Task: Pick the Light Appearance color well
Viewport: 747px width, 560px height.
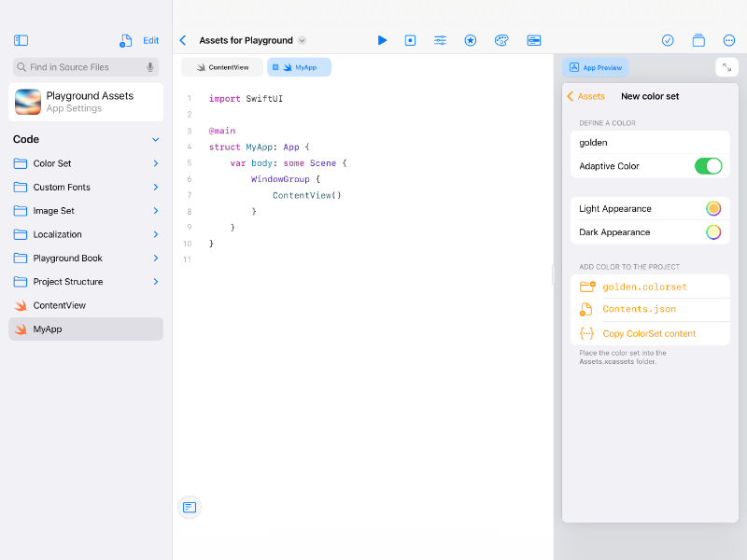Action: 713,209
